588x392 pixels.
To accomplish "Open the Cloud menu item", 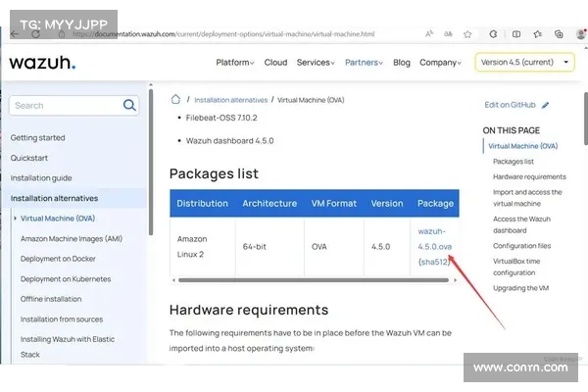I will tap(275, 63).
